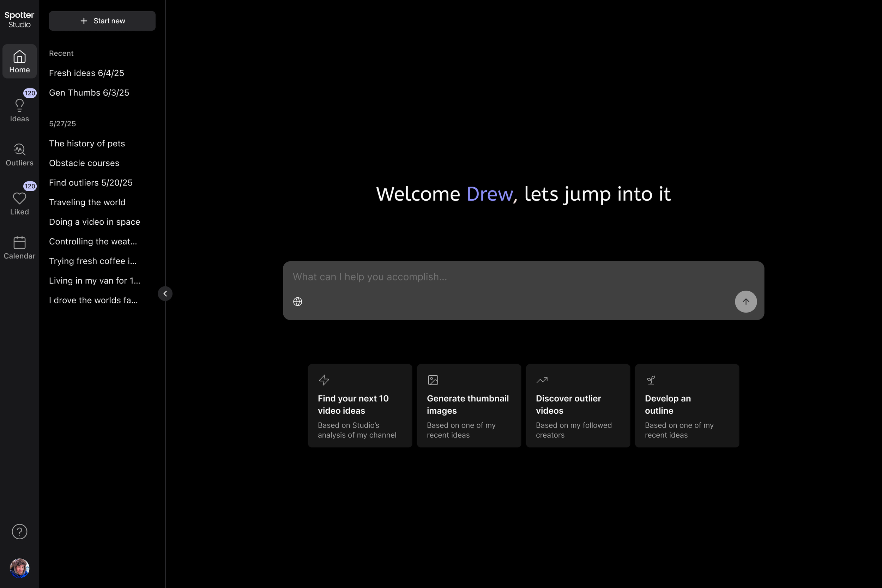Open Fresh ideas 6/4/25 chat
The width and height of the screenshot is (882, 588).
(x=87, y=73)
